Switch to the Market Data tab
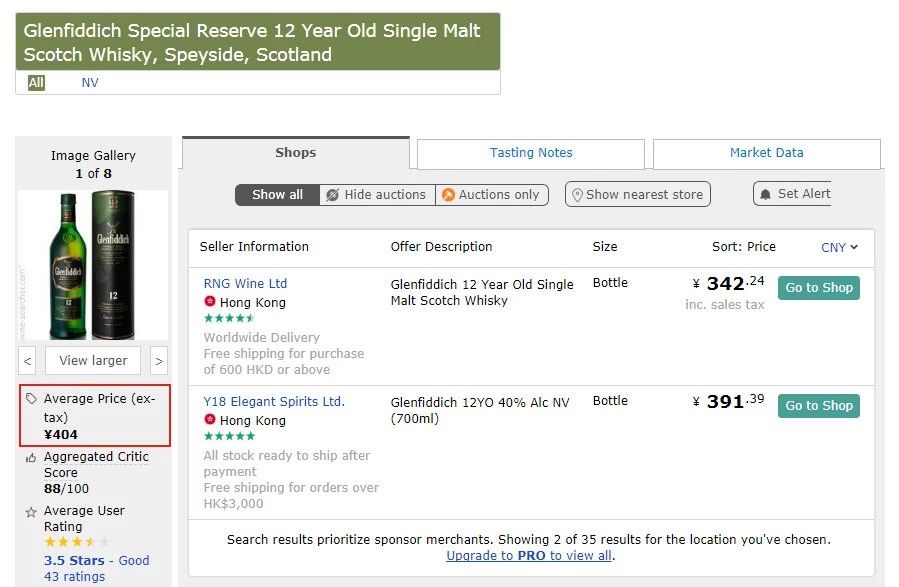The image size is (899, 587). (766, 153)
